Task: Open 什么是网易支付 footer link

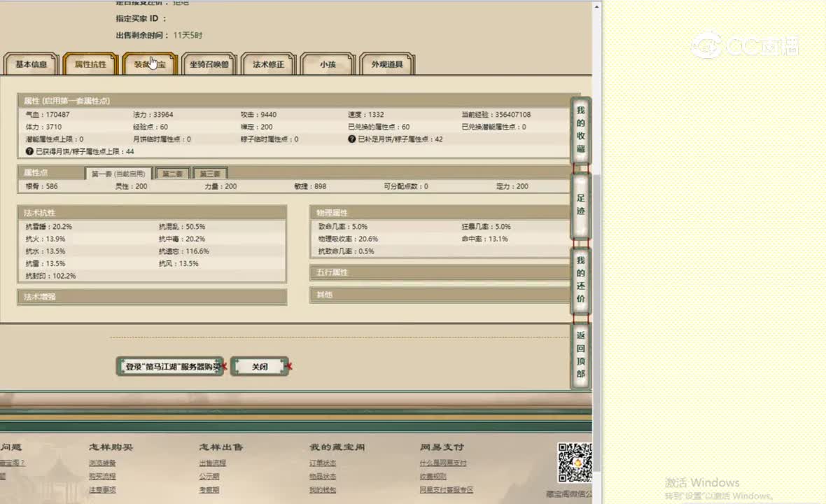Action: tap(443, 463)
